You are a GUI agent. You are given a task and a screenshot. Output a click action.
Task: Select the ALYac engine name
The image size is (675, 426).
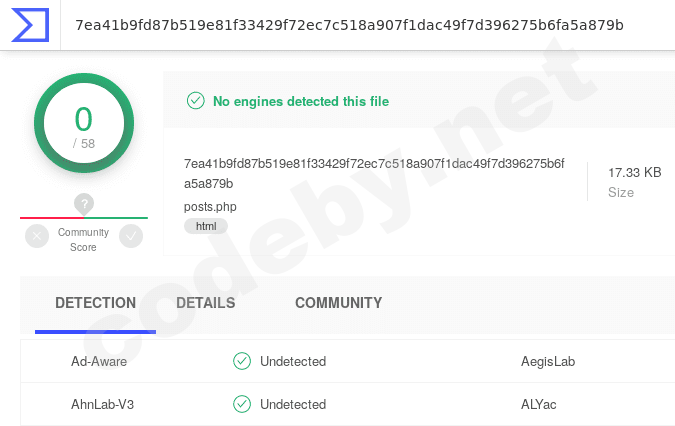539,404
